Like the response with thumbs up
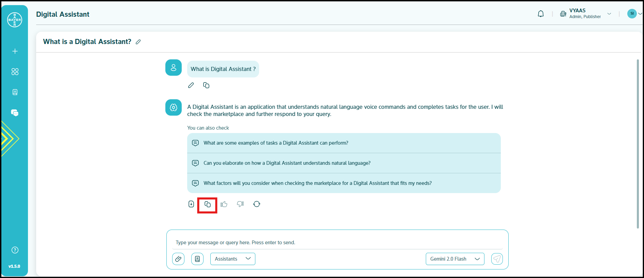Screen dimensions: 644x278 [x=224, y=204]
